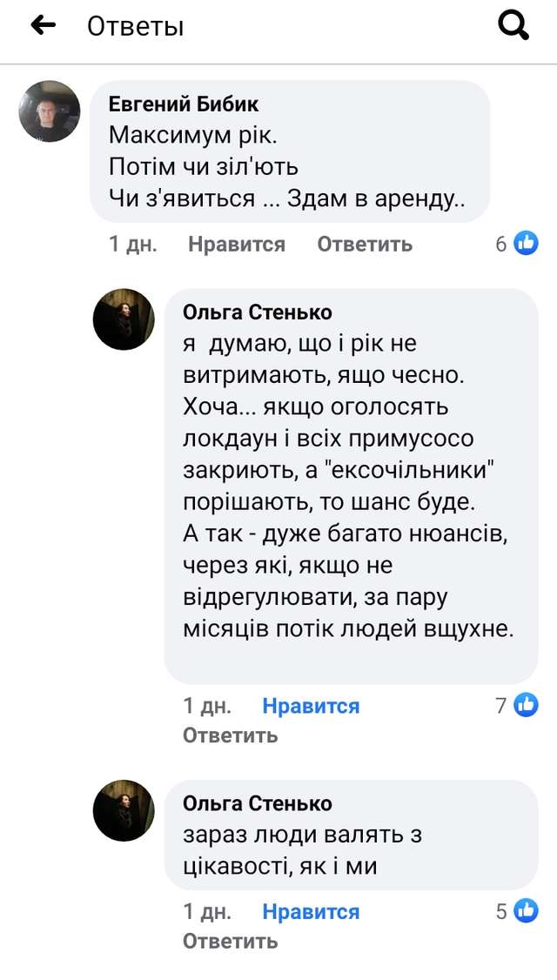Like Евгений Бибик's comment via Нравится

click(x=236, y=245)
